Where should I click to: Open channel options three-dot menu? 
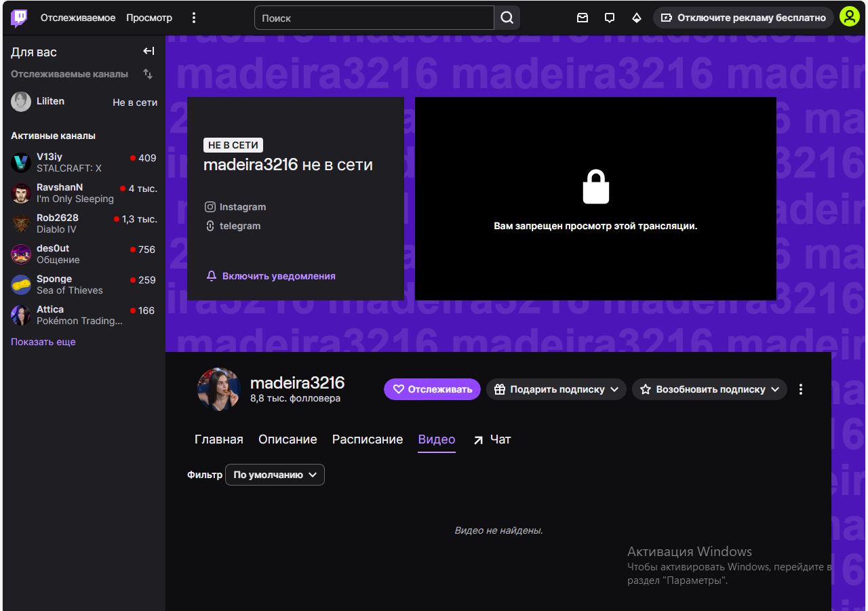point(801,389)
